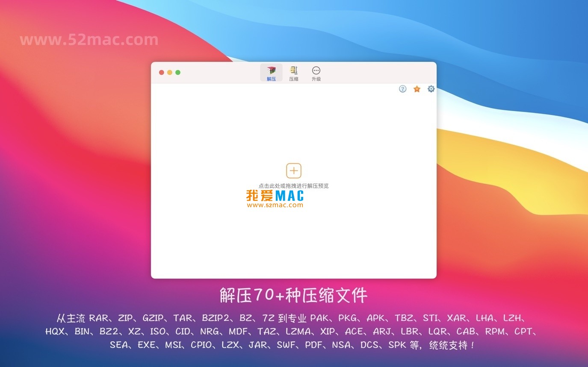Click the highlighted 解压 toolbar selection background
This screenshot has height=367, width=588.
tap(271, 73)
